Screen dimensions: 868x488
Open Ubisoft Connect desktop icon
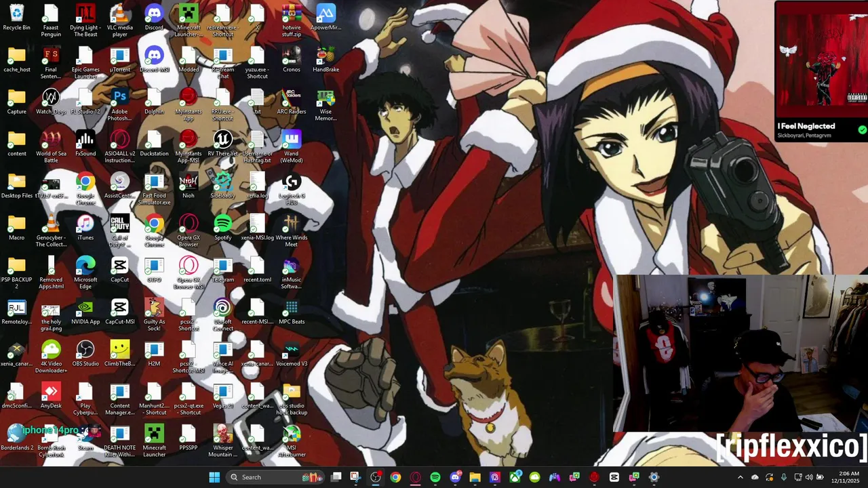tap(222, 312)
